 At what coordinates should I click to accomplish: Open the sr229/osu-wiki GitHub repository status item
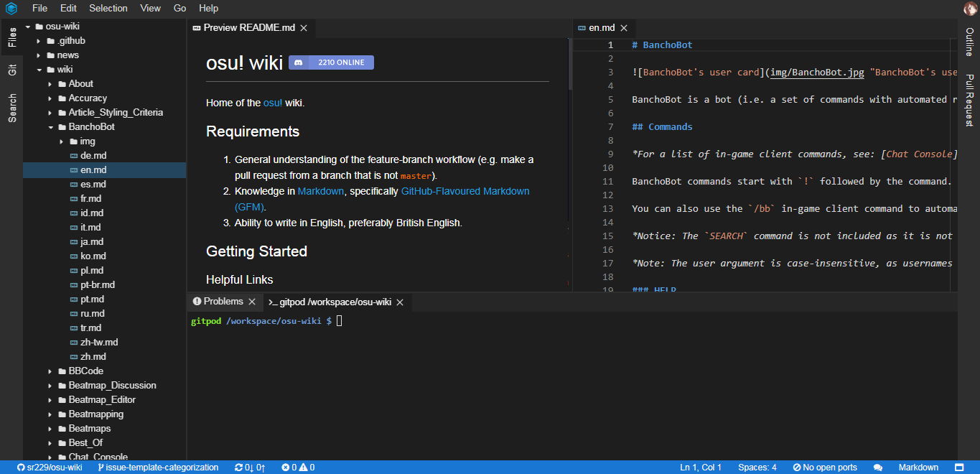(x=50, y=468)
